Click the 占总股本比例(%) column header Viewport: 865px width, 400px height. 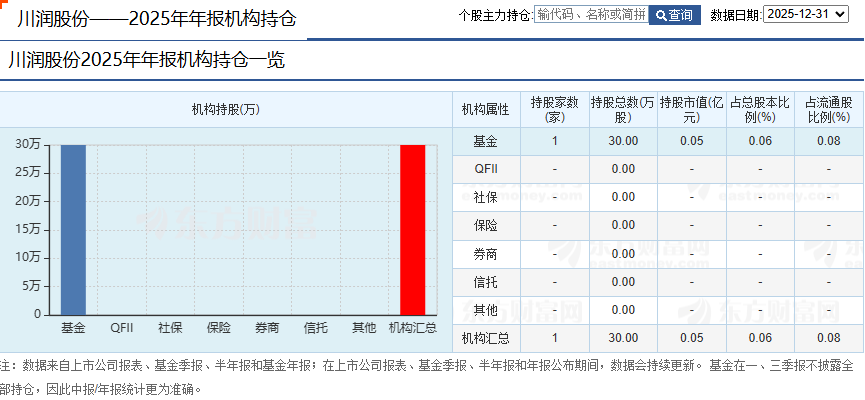click(760, 109)
